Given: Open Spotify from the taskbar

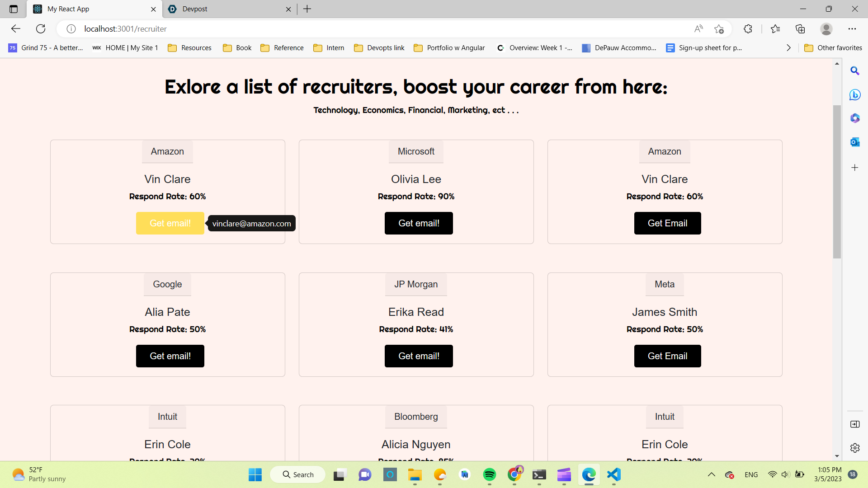Looking at the screenshot, I should 489,474.
